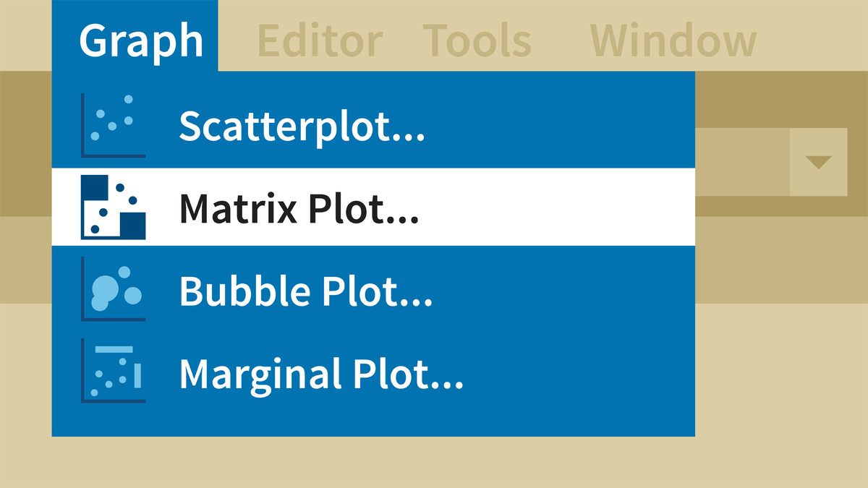The image size is (868, 488).
Task: Open the Editor menu
Action: click(319, 40)
